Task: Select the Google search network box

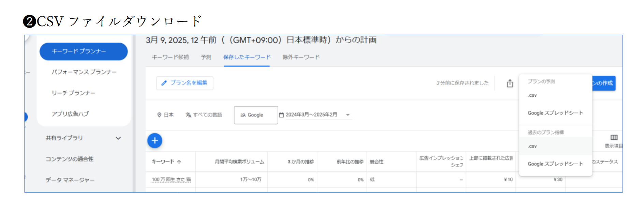Action: (x=255, y=115)
